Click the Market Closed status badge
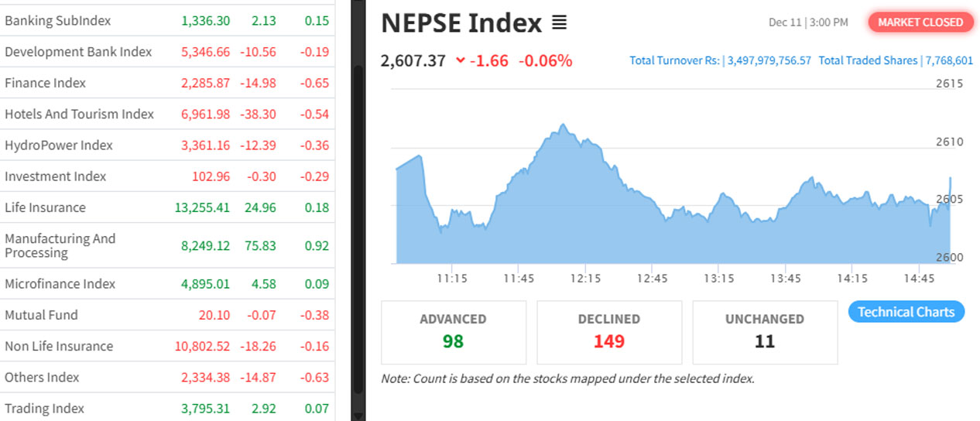This screenshot has width=980, height=421. 920,22
